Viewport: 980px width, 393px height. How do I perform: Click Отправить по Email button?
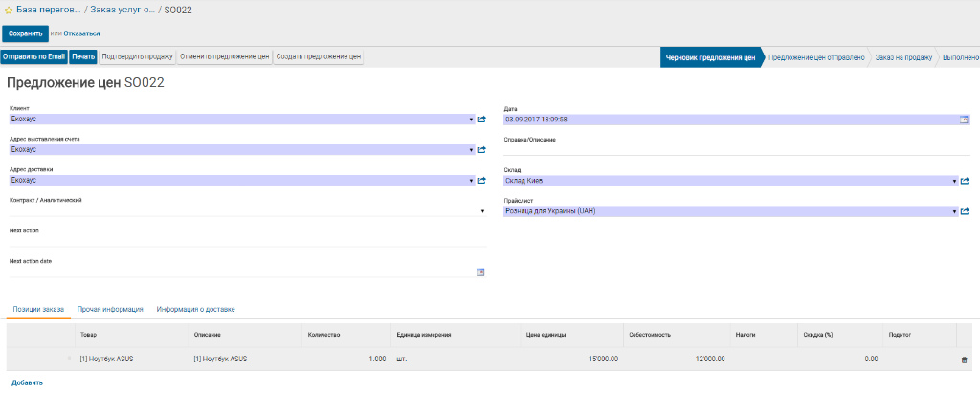pos(33,56)
